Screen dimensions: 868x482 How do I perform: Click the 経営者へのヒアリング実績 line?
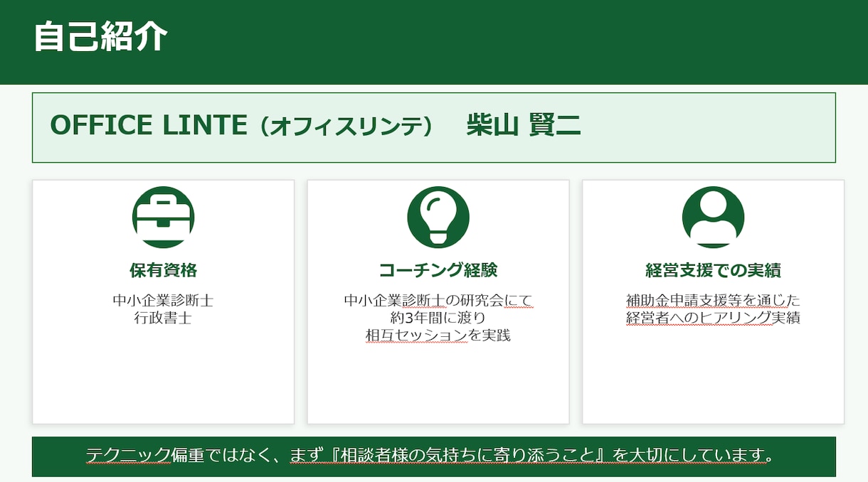click(x=713, y=318)
